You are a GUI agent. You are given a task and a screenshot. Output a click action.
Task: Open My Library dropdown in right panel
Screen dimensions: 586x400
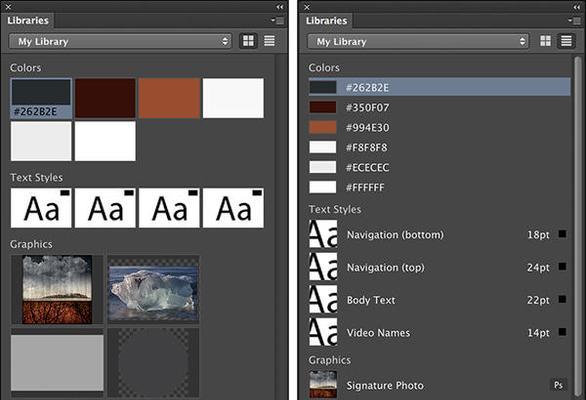pyautogui.click(x=418, y=41)
